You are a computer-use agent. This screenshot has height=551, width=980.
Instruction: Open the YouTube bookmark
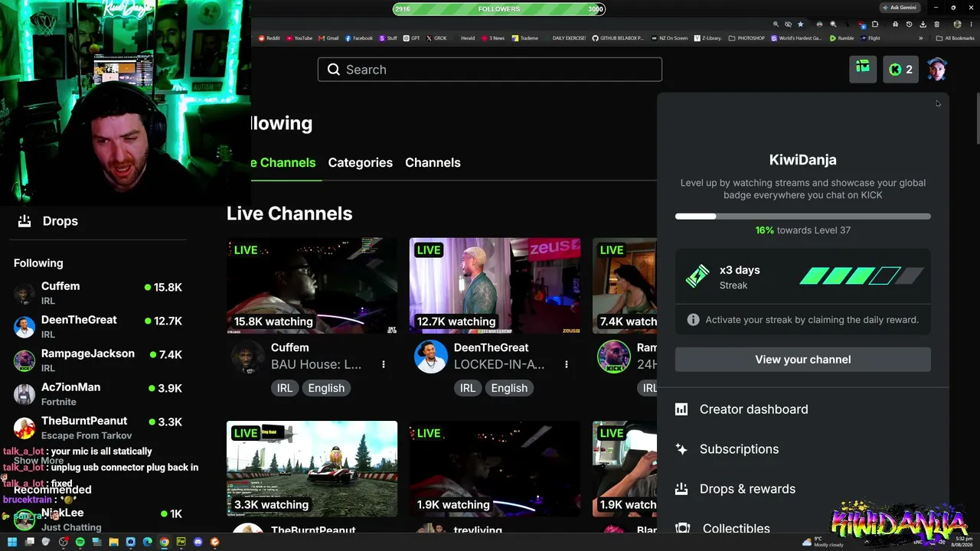pyautogui.click(x=299, y=38)
